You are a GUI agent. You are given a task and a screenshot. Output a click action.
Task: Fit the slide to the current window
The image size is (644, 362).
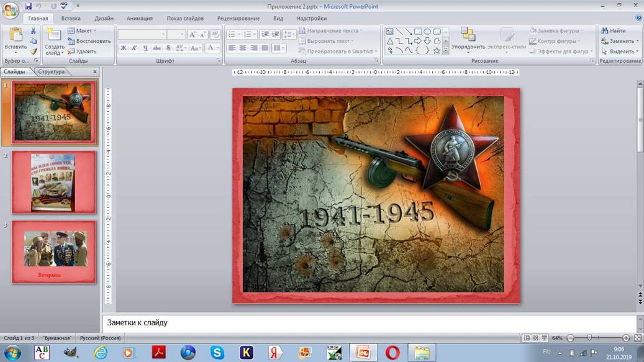pos(637,338)
